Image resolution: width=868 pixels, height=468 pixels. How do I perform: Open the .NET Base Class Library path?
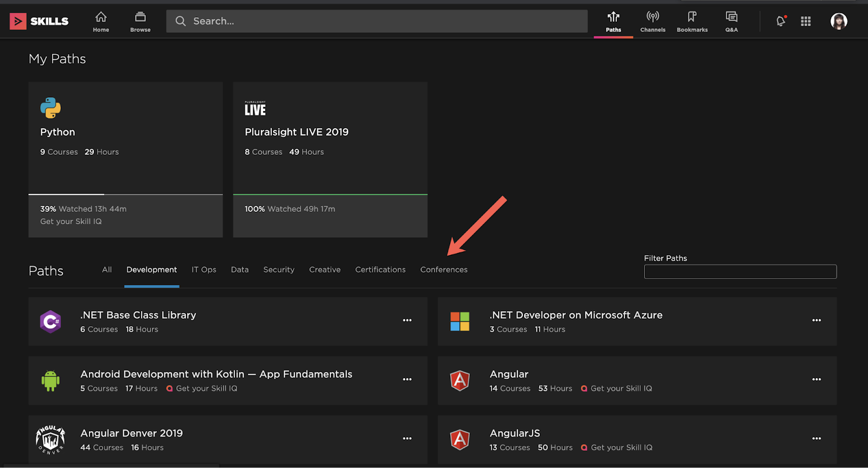coord(138,315)
